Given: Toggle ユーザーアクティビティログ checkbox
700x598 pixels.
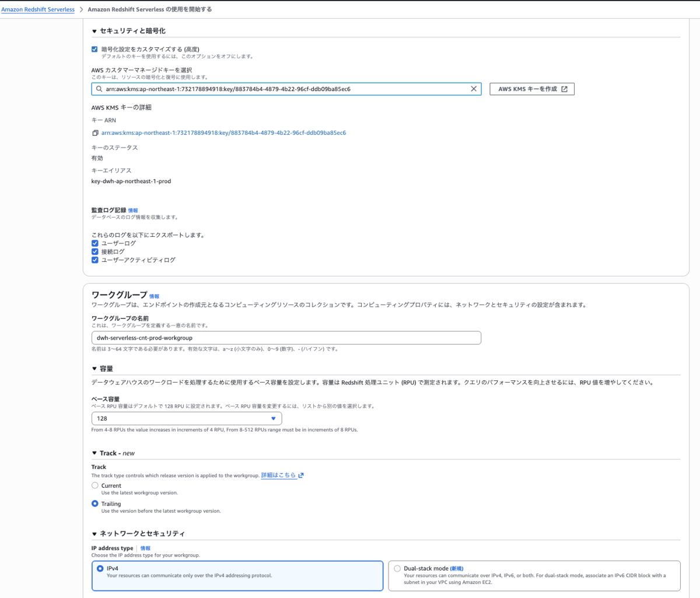Looking at the screenshot, I should coord(94,260).
